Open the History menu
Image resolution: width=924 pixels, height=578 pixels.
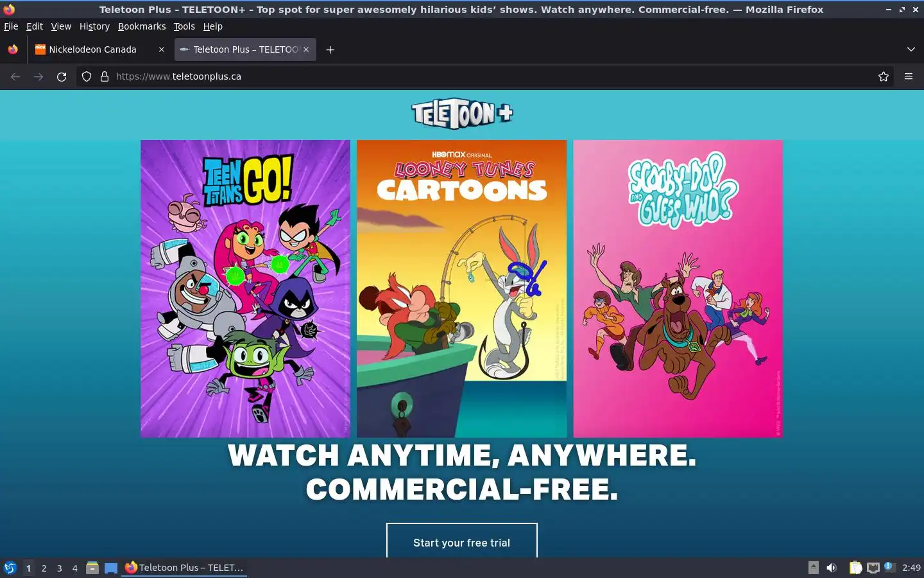94,26
